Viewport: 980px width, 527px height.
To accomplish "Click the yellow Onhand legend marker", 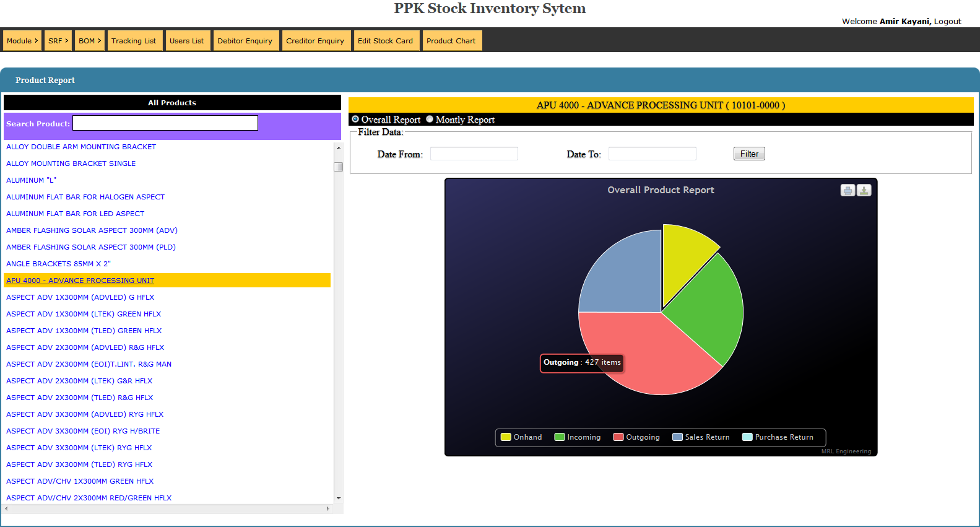I will click(506, 437).
